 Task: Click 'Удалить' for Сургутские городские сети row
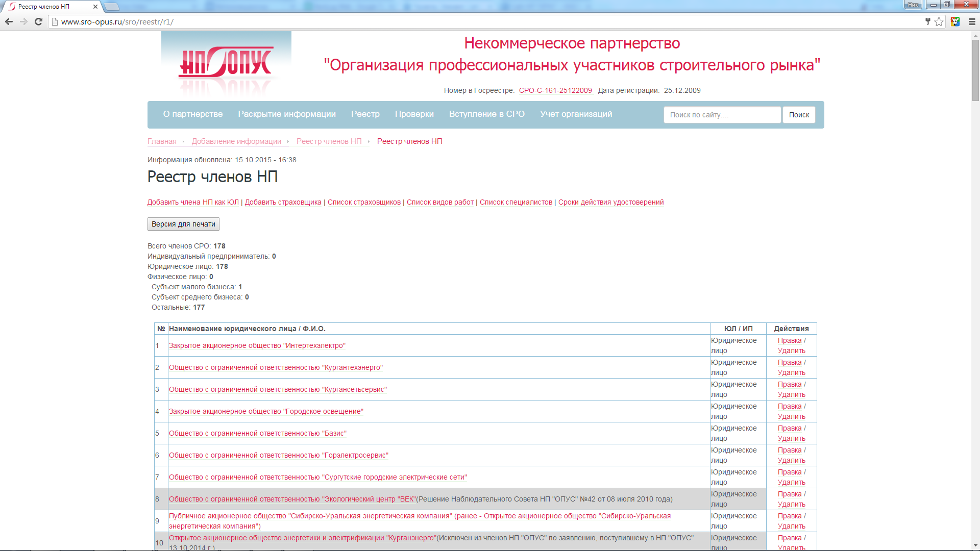click(x=792, y=483)
